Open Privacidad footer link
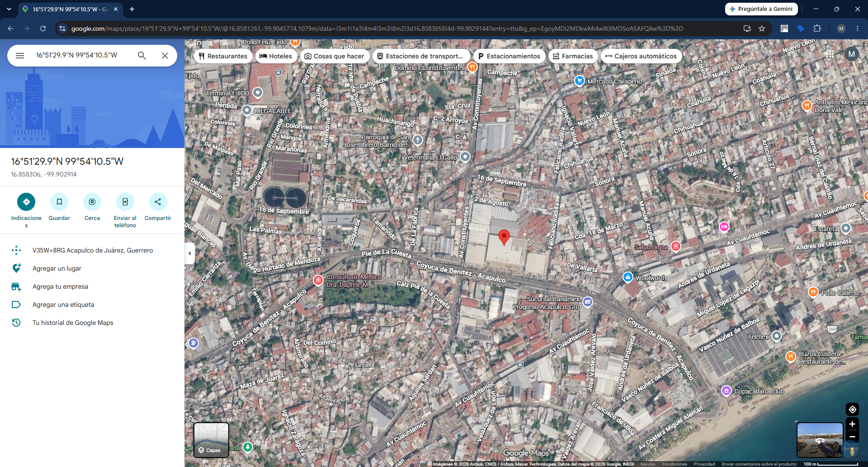Screen dimensions: 868x467 704,464
